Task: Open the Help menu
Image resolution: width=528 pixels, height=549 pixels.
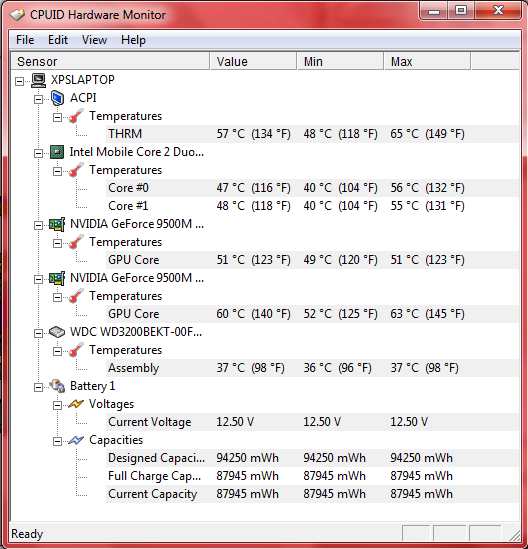Action: (x=133, y=40)
